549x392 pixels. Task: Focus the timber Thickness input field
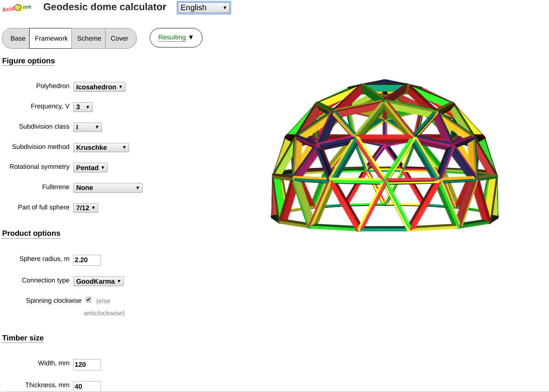point(87,386)
